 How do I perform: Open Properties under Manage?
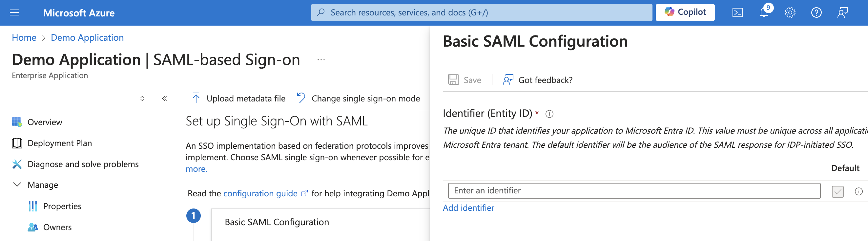[62, 206]
